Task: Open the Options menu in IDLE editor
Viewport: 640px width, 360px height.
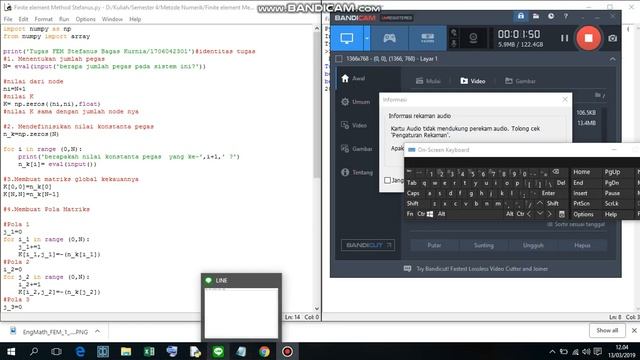Action: click(x=85, y=19)
